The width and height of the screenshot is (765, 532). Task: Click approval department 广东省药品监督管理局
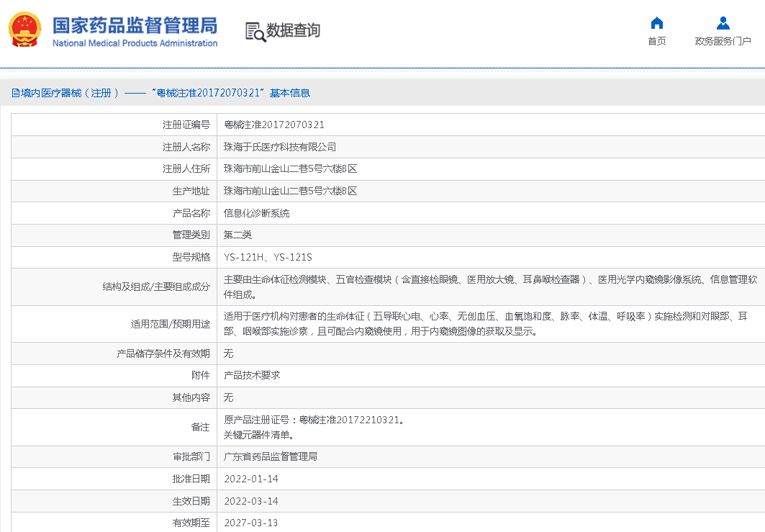click(270, 456)
